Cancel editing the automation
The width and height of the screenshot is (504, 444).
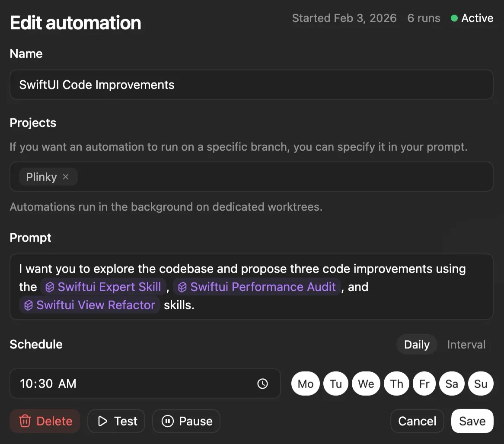click(x=417, y=421)
